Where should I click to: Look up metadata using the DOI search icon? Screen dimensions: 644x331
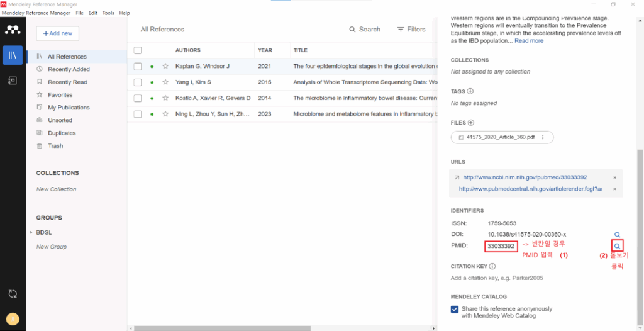pos(617,235)
